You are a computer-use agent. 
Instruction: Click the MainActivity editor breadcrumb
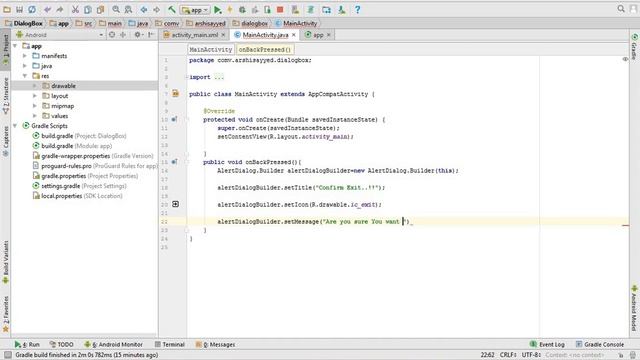pos(211,49)
